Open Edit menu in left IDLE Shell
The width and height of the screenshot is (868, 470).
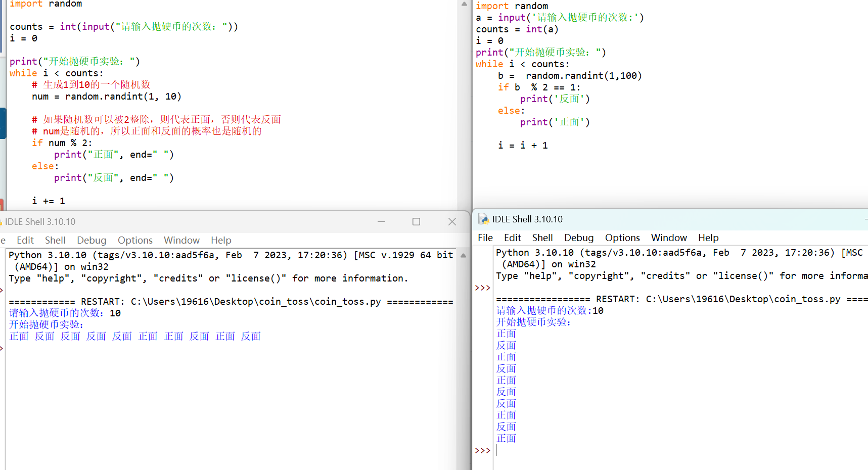[x=25, y=240]
